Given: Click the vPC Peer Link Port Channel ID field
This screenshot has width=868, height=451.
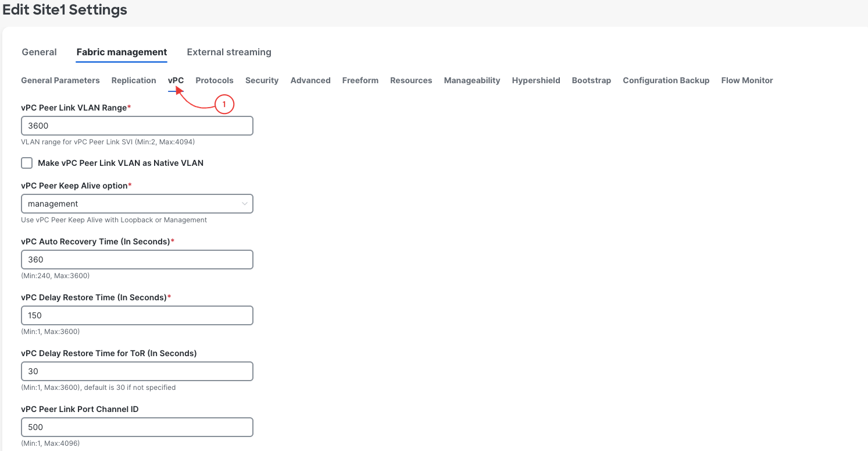Looking at the screenshot, I should [x=137, y=427].
